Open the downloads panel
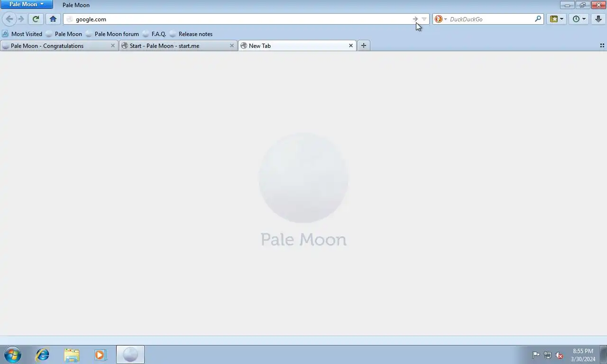Viewport: 607px width, 364px height. 598,19
